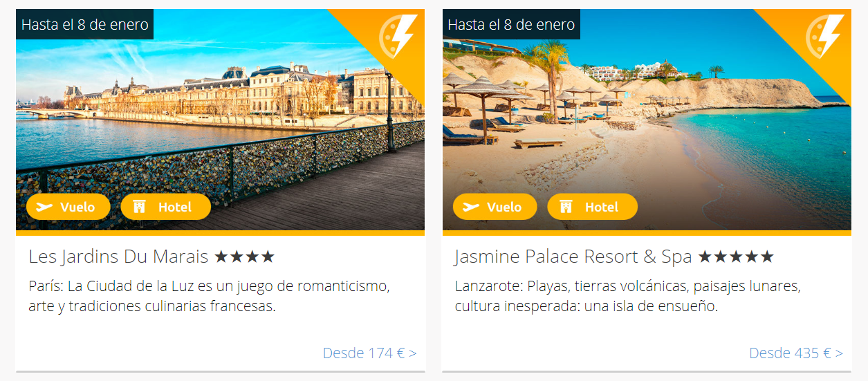
Task: Click the París Ciudad de la Luz description
Action: (x=210, y=296)
